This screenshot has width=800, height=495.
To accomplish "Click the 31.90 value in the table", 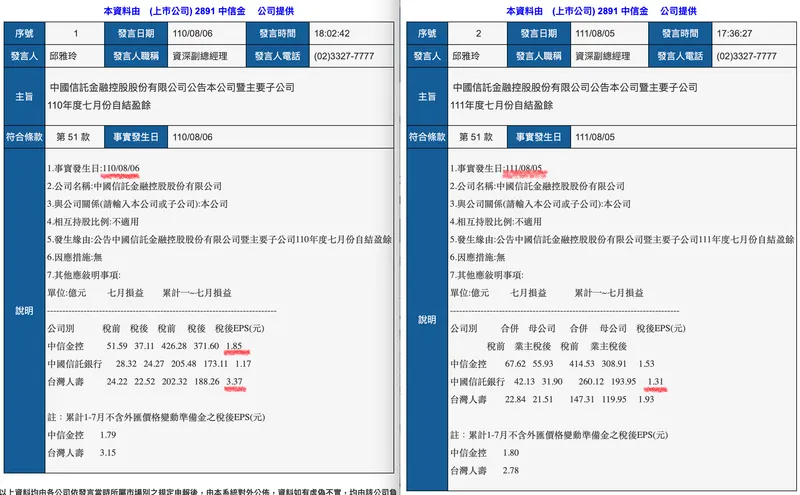I will (x=552, y=382).
